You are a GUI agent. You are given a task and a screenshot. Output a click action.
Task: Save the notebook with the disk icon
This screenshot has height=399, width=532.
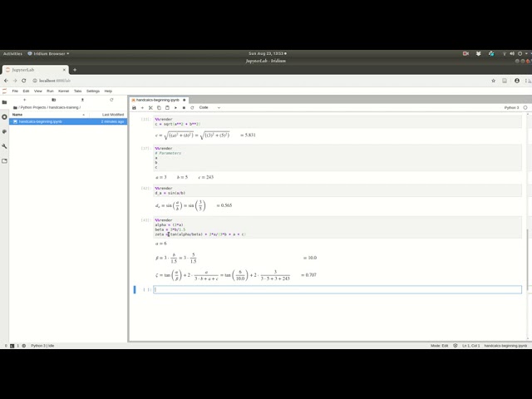[x=134, y=107]
